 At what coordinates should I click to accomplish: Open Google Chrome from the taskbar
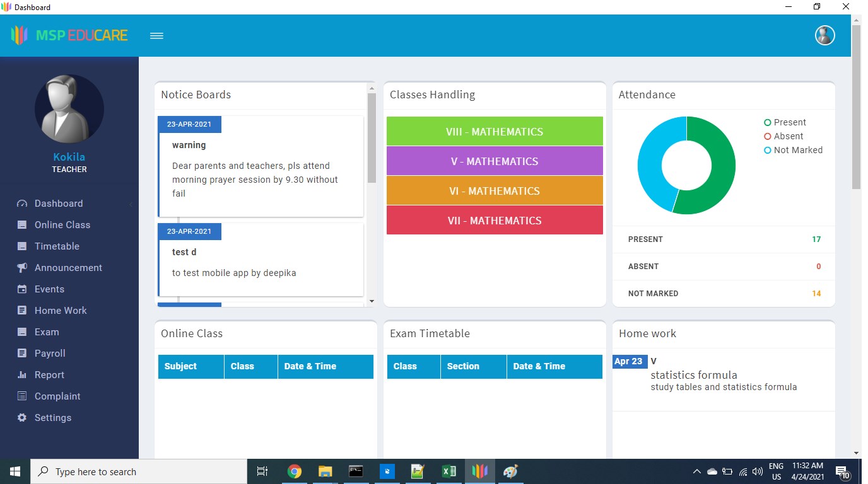tap(294, 471)
